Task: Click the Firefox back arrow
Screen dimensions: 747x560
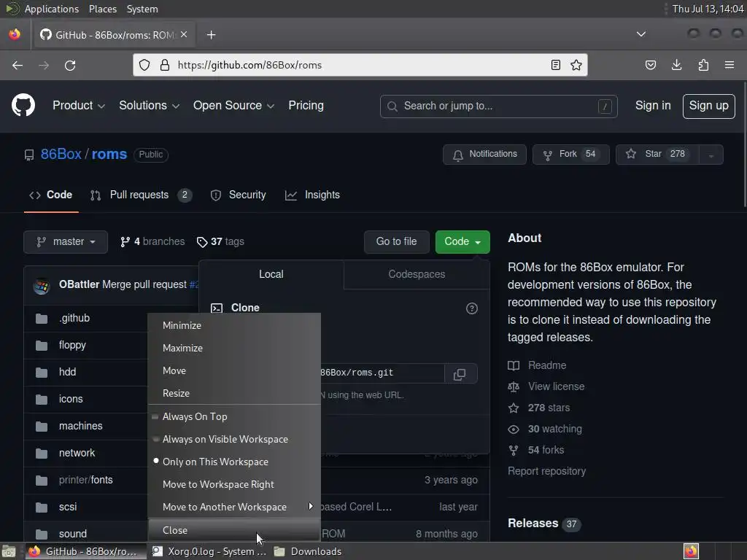Action: point(18,65)
